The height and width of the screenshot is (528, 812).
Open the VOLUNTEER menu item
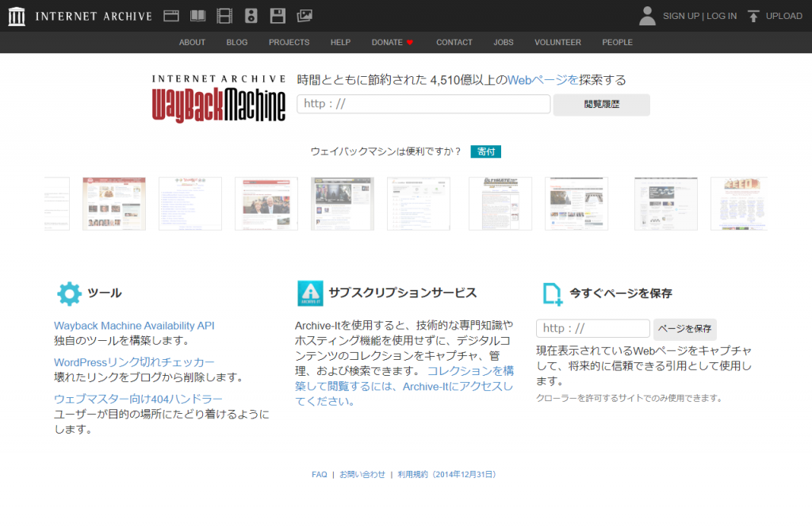[557, 42]
